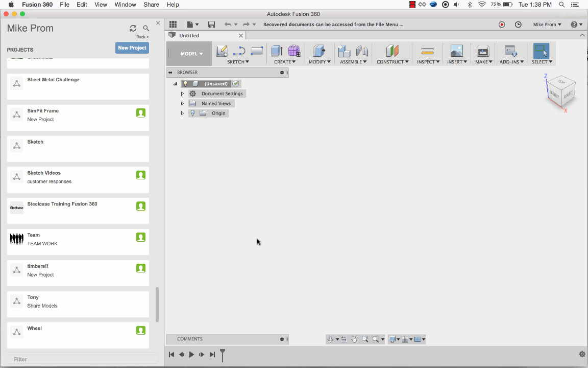This screenshot has width=588, height=368.
Task: Collapse the Unsaved root node
Action: click(x=175, y=84)
